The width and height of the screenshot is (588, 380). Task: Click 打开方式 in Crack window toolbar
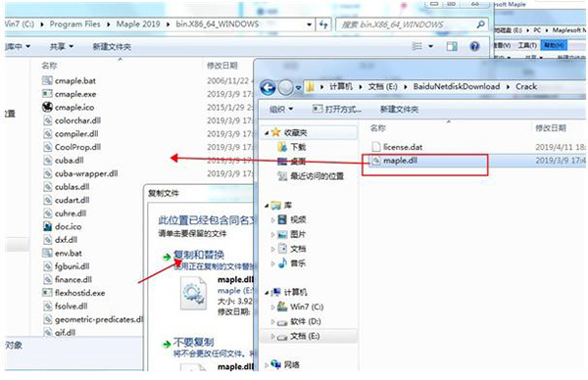(336, 110)
